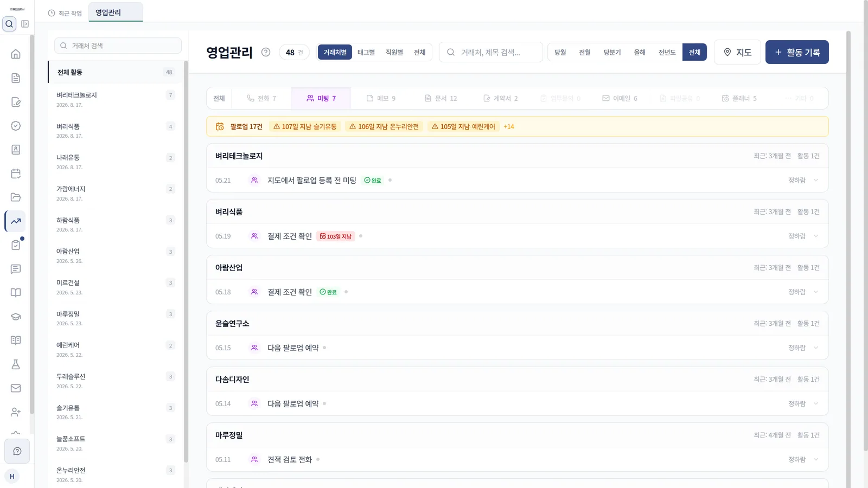Open the graduation cap icon in sidebar
The image size is (868, 488).
16,317
